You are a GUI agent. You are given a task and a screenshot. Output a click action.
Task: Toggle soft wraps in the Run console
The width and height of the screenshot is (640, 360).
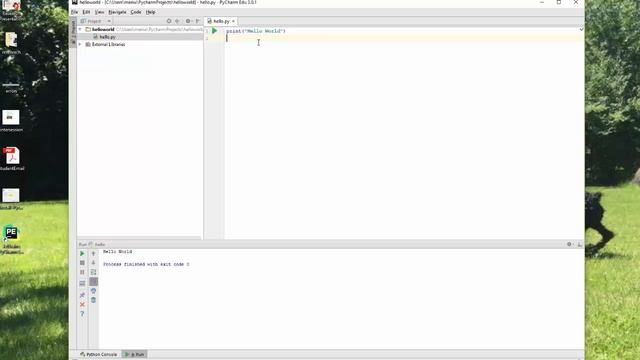93,272
